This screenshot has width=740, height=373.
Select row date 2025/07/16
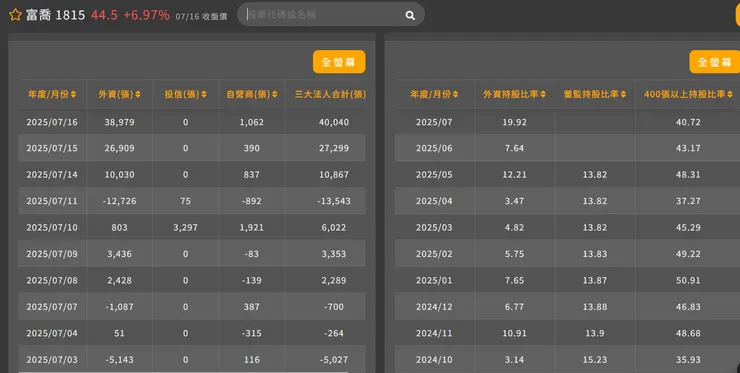pyautogui.click(x=52, y=122)
